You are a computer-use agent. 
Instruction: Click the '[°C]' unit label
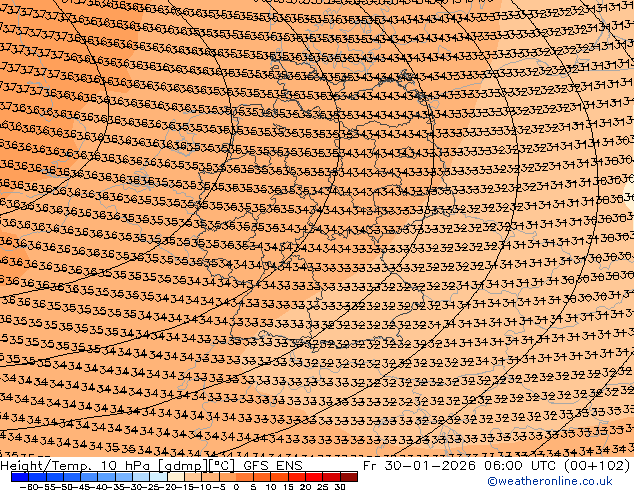click(x=221, y=466)
